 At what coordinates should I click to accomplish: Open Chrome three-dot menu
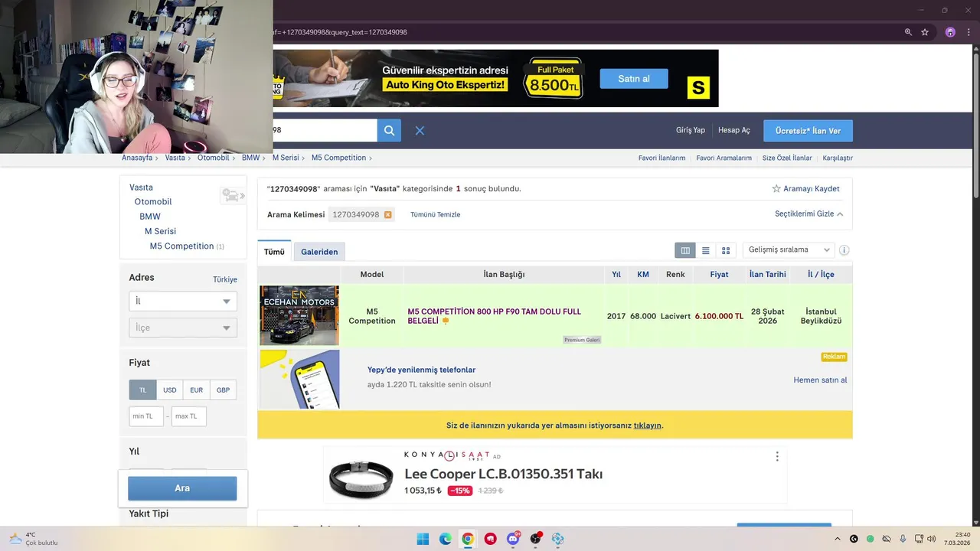coord(969,32)
